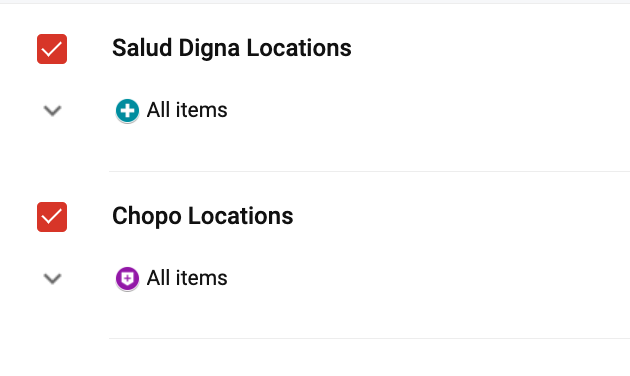This screenshot has height=376, width=630.
Task: Toggle visibility of Salud Digna Locations layer
Action: [52, 49]
